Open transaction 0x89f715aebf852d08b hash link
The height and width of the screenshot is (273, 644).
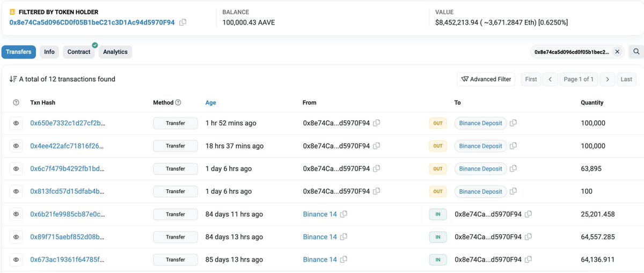click(68, 237)
